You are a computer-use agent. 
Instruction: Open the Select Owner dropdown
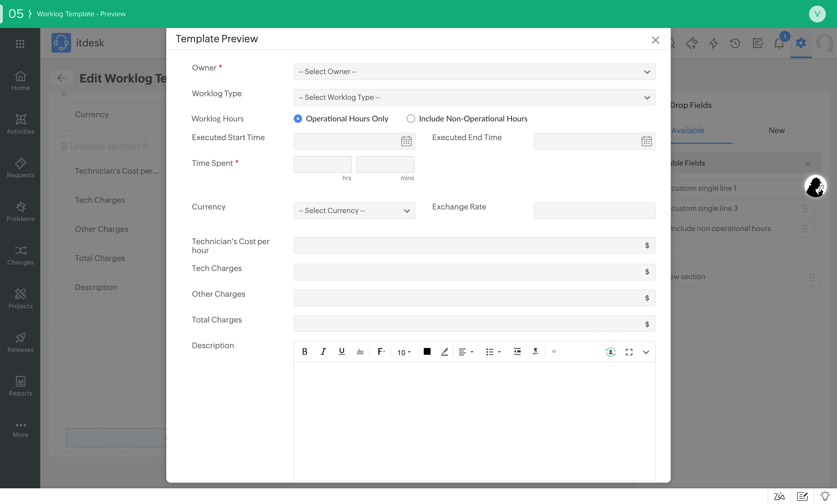coord(474,72)
